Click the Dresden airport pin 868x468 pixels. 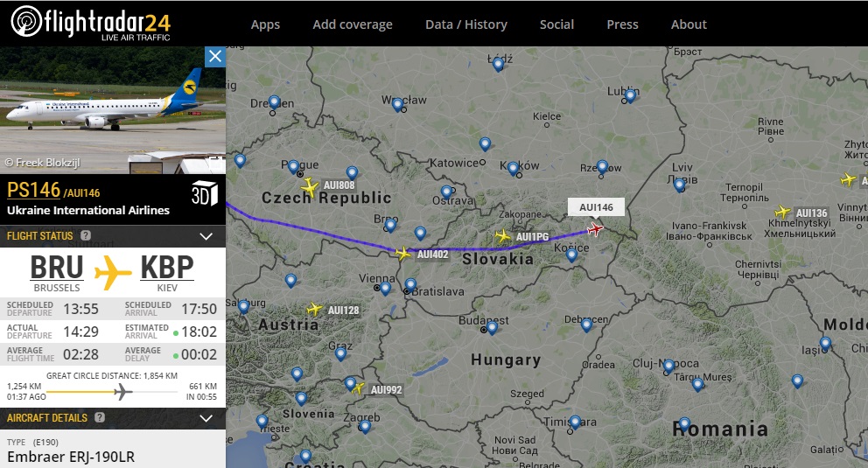(274, 102)
